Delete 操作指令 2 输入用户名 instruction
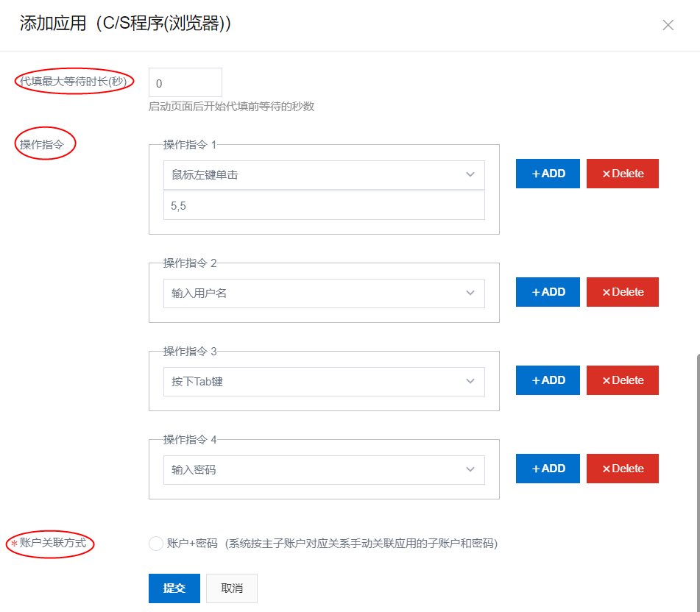 click(622, 292)
